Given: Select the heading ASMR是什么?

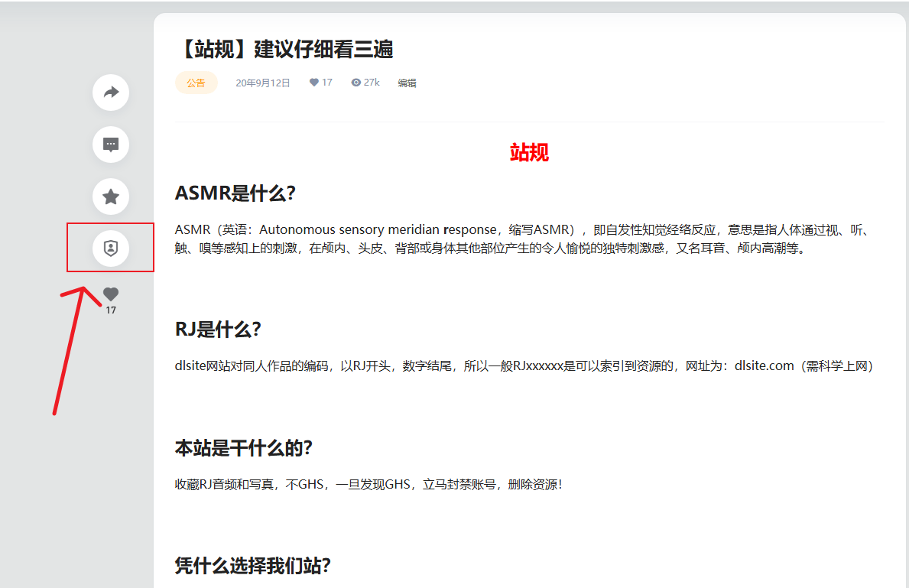Looking at the screenshot, I should (x=235, y=193).
